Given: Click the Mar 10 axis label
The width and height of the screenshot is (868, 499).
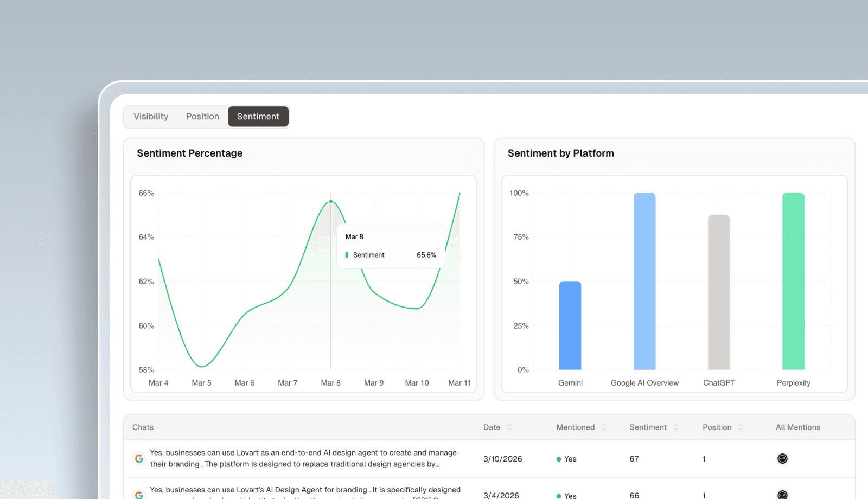Looking at the screenshot, I should coord(417,383).
